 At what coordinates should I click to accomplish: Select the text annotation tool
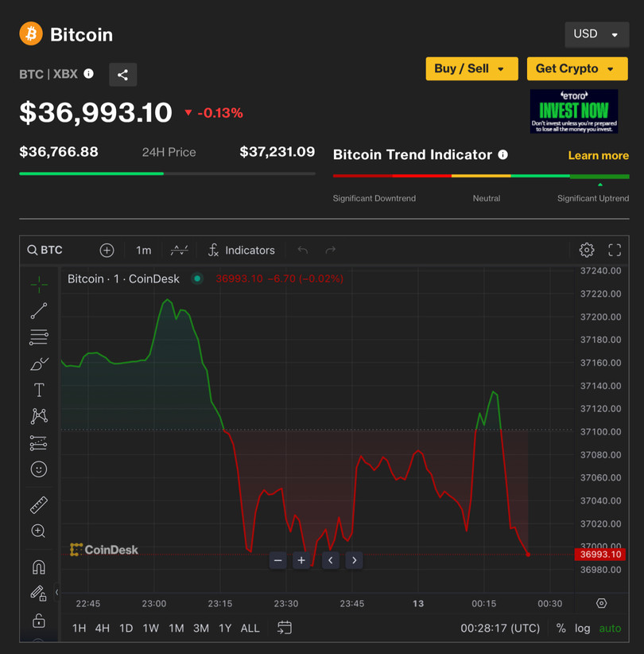tap(39, 390)
